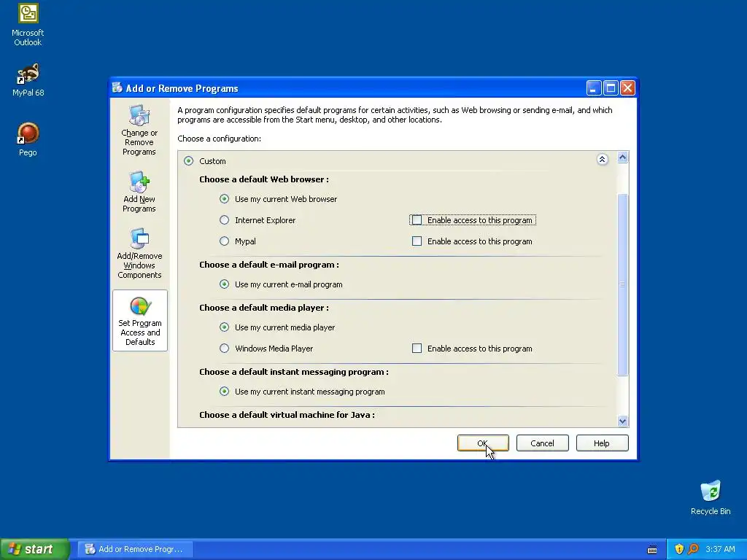
Task: Open the Add New Programs section
Action: click(x=139, y=192)
